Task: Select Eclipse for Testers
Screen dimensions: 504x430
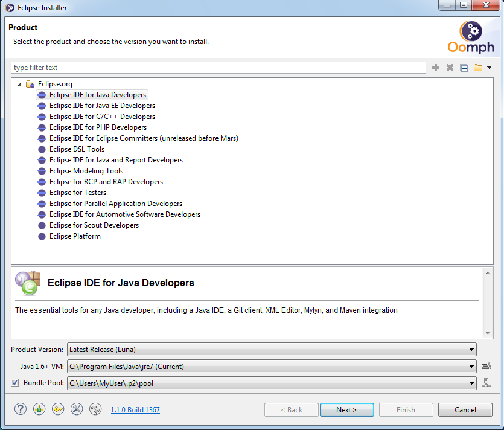Action: [78, 193]
